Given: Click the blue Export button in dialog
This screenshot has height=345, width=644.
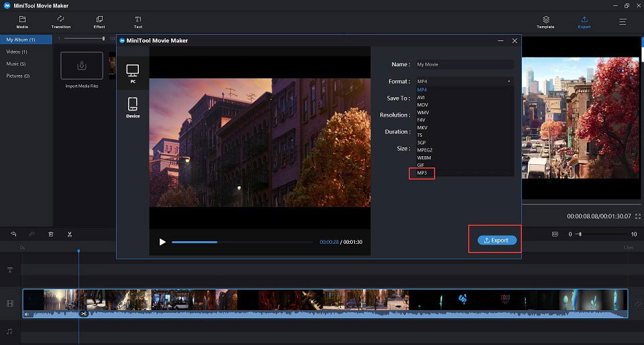Looking at the screenshot, I should pyautogui.click(x=496, y=240).
